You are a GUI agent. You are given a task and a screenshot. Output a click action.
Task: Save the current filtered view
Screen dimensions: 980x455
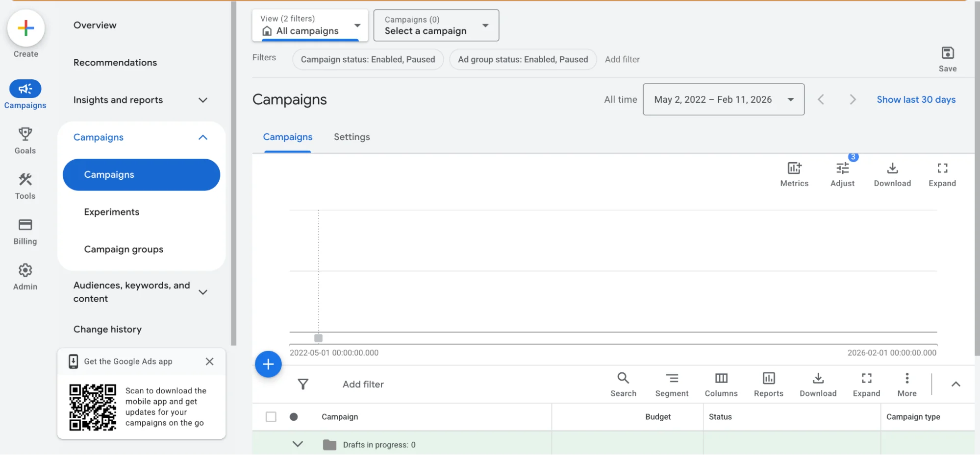pyautogui.click(x=947, y=58)
